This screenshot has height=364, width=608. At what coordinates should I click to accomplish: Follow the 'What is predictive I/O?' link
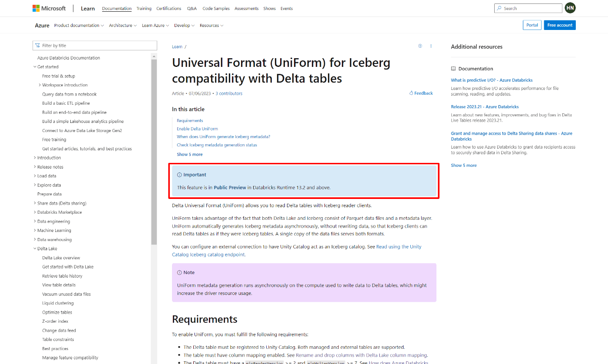[x=491, y=80]
